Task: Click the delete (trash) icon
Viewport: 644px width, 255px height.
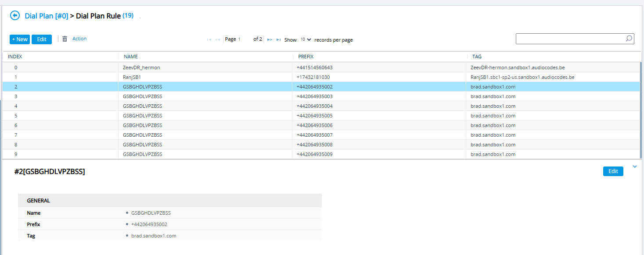Action: 64,39
